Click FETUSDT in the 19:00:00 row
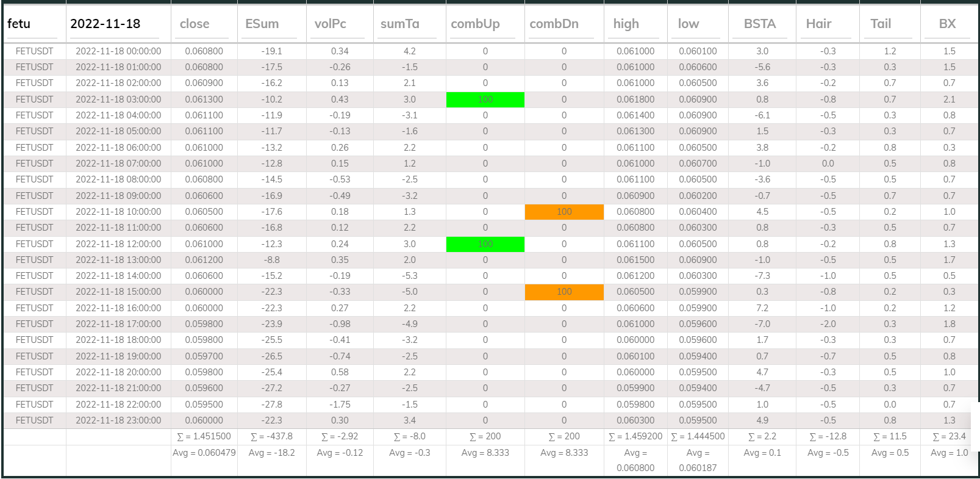 pyautogui.click(x=34, y=356)
